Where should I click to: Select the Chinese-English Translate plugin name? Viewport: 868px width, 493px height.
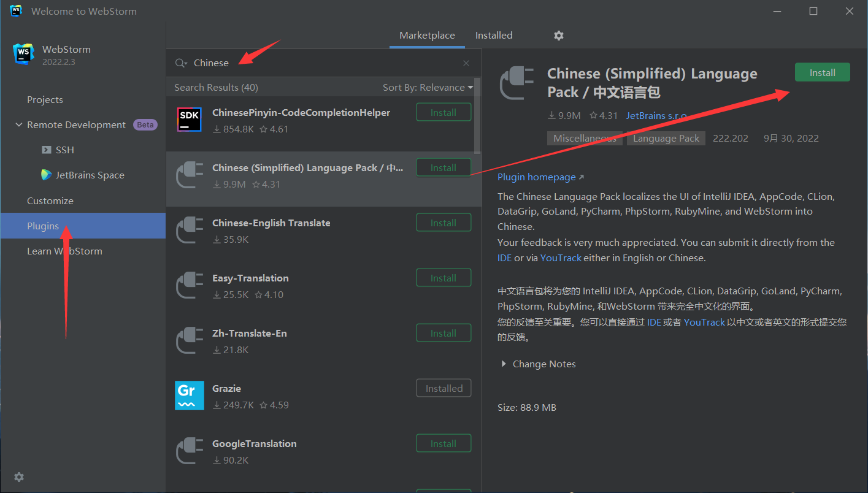(271, 223)
